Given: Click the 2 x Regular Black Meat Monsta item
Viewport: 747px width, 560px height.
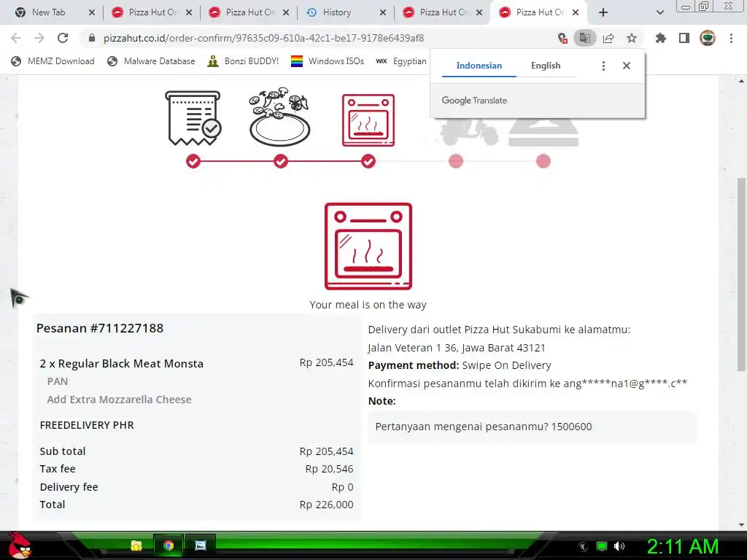Looking at the screenshot, I should 122,364.
